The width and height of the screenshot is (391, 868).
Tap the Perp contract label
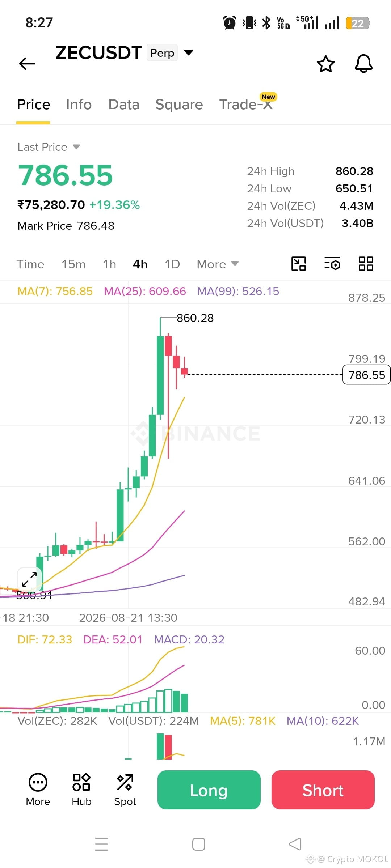[x=162, y=53]
